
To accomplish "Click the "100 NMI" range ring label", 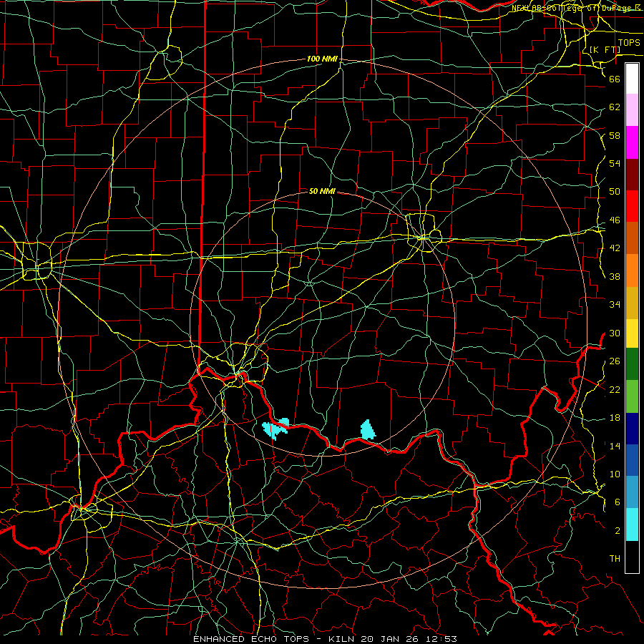I will point(322,59).
